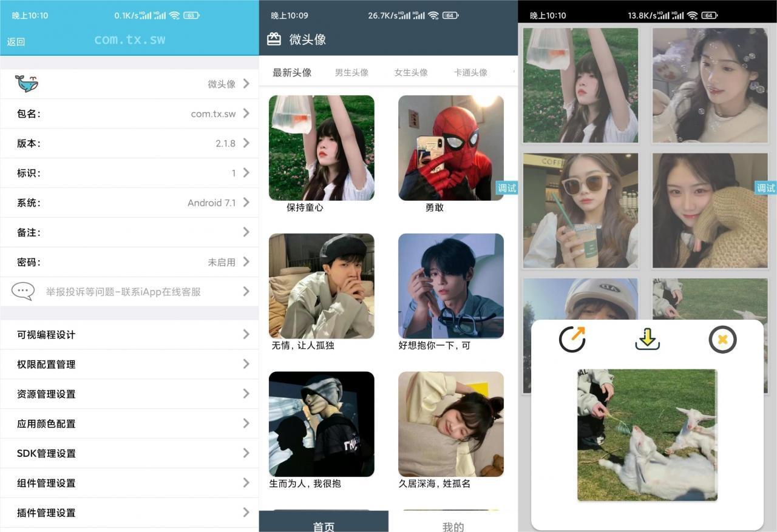Select gallery photo of girl with bubbles
This screenshot has height=532, width=777.
710,86
